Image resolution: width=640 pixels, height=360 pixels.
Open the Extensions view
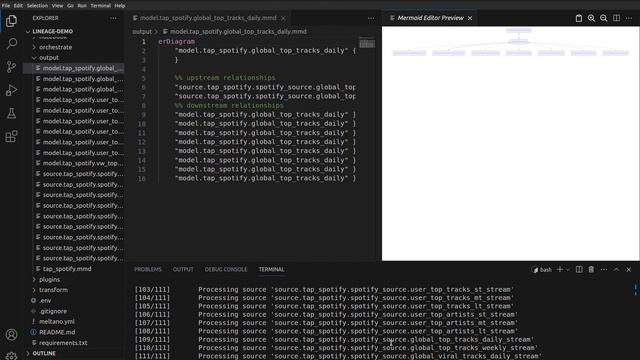[x=11, y=136]
